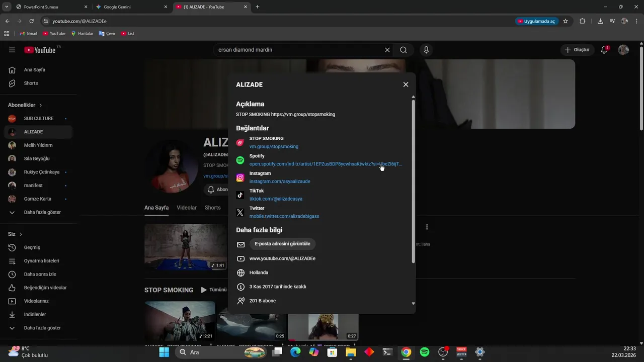644x362 pixels.
Task: Click the dialog scrollbar down arrow
Action: pos(414,304)
